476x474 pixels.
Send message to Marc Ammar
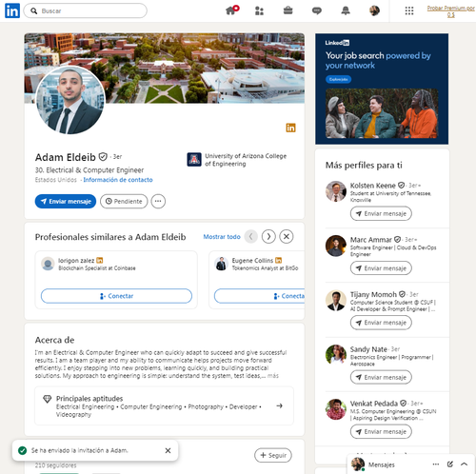pos(381,268)
